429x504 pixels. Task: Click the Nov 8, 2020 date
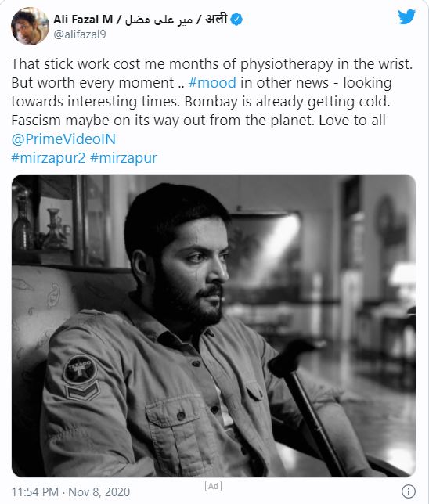pos(99,491)
